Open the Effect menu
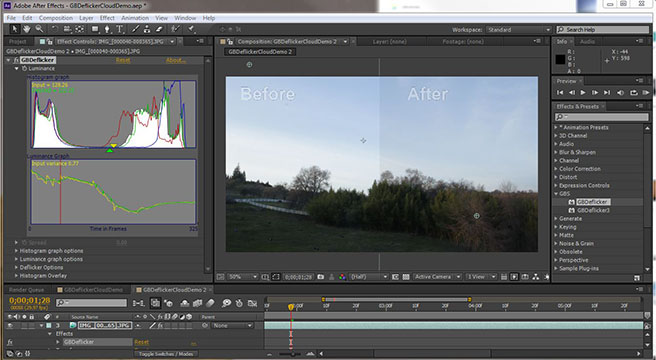The width and height of the screenshot is (656, 360). point(107,18)
